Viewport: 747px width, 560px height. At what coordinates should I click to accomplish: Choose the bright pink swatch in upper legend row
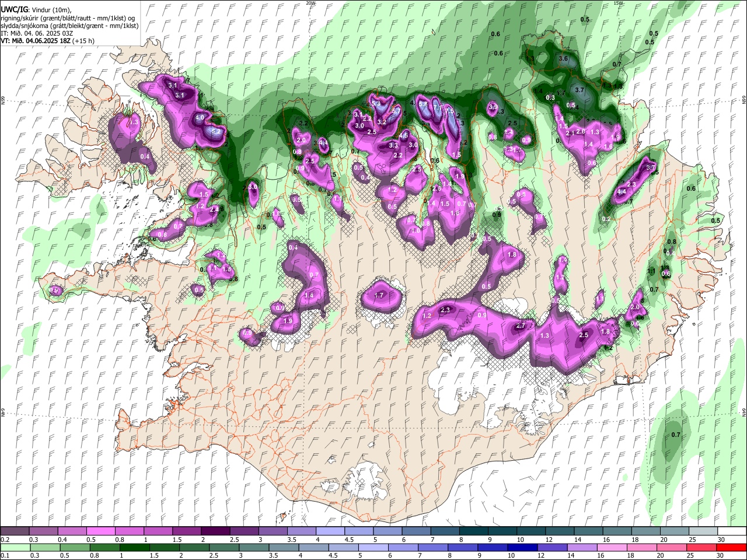tap(101, 531)
